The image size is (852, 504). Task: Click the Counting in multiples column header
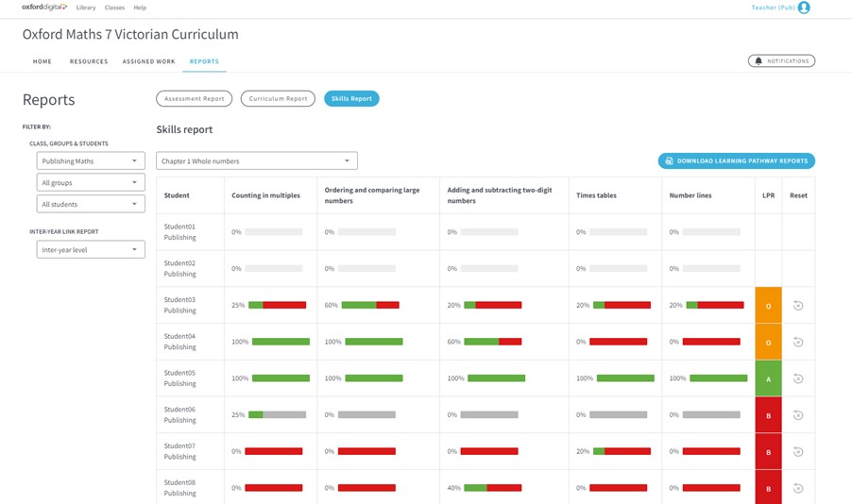[x=265, y=195]
